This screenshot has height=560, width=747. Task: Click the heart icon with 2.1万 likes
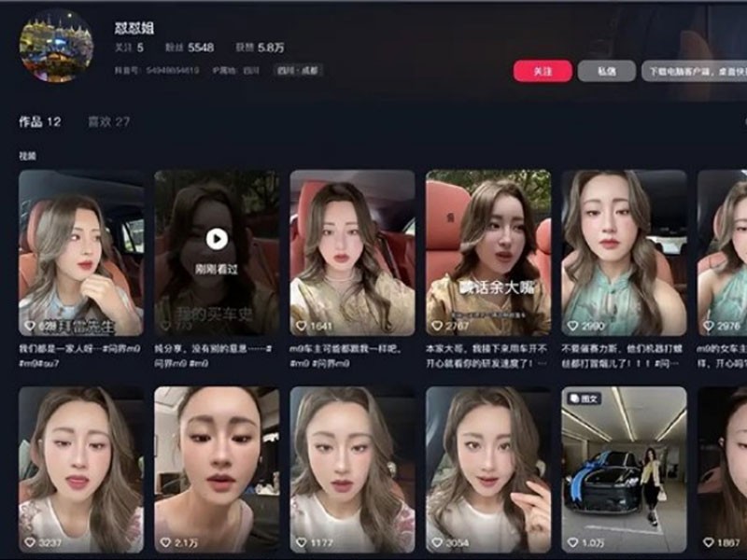coord(165,542)
